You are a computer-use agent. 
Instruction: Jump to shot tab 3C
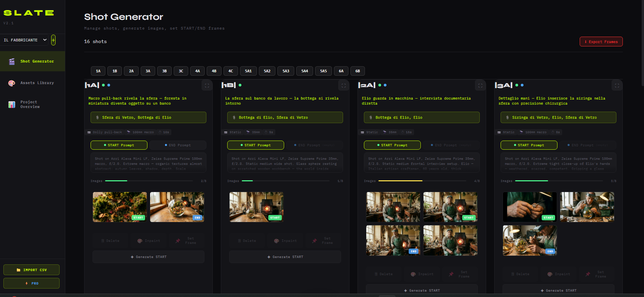point(181,71)
